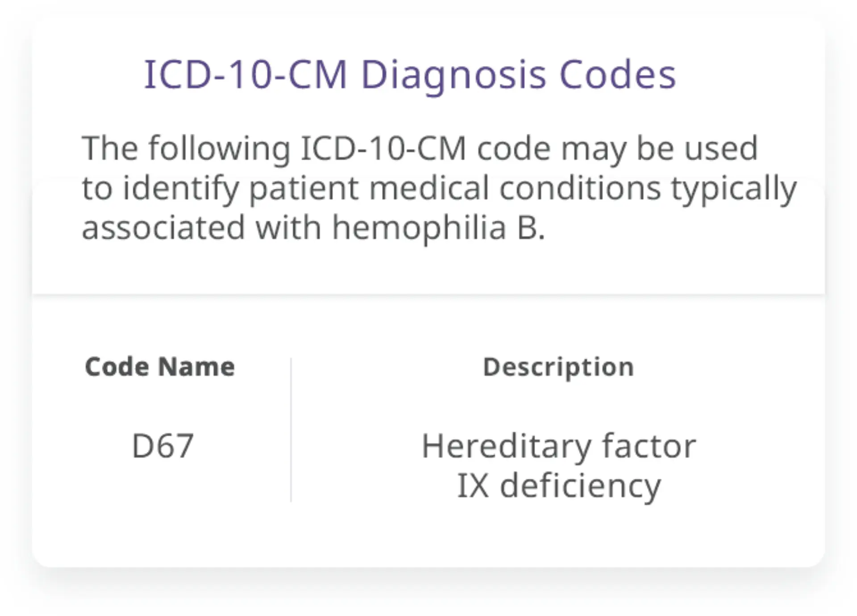The image size is (857, 616).
Task: Click "The following" at the paragraph start
Action: (x=186, y=148)
